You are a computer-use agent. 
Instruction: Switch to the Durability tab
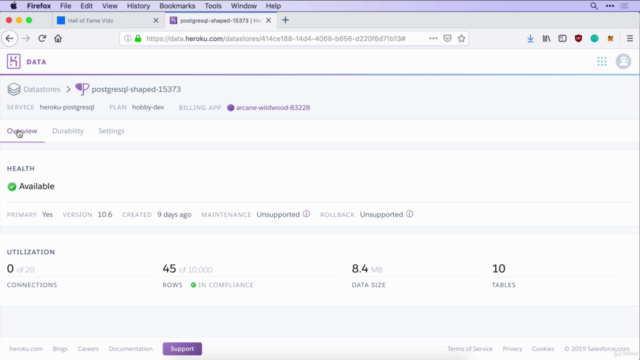tap(68, 131)
